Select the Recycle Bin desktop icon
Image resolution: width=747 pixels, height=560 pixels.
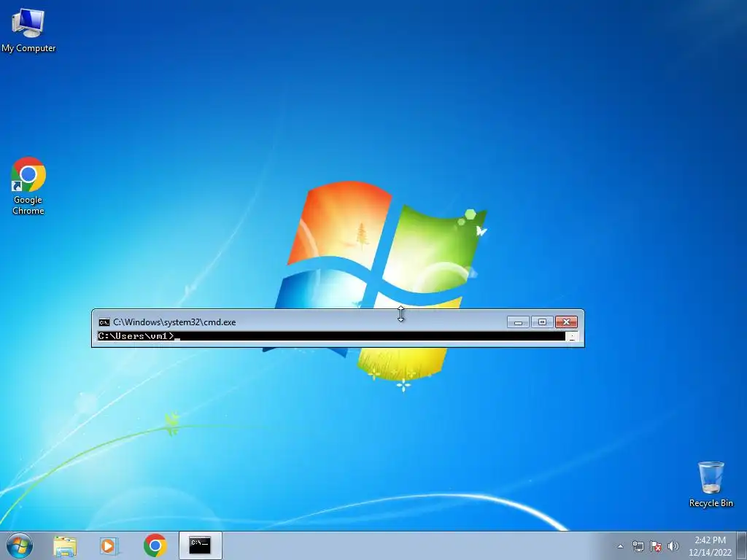coord(711,484)
